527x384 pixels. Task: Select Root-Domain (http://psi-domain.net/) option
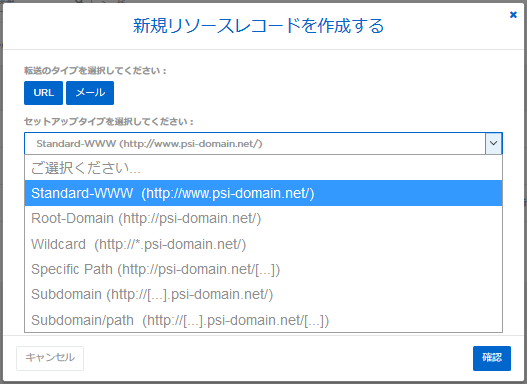coord(263,218)
